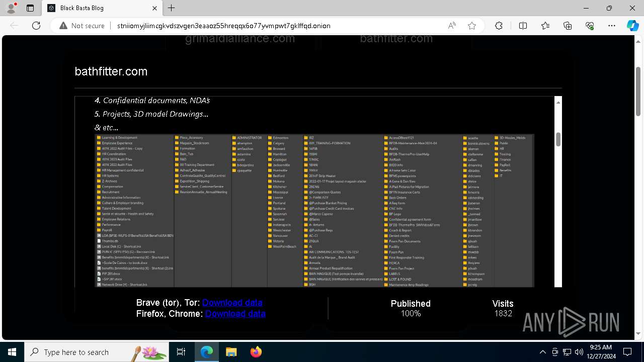Open Settings and more ellipsis menu
This screenshot has height=362, width=644.
click(612, 26)
